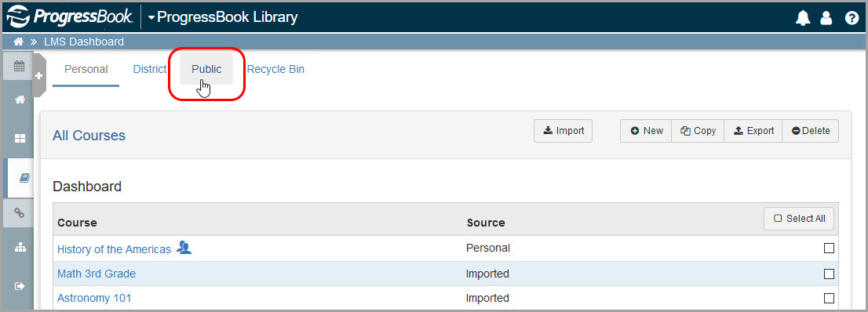
Task: Open the user profile icon
Action: pos(826,18)
